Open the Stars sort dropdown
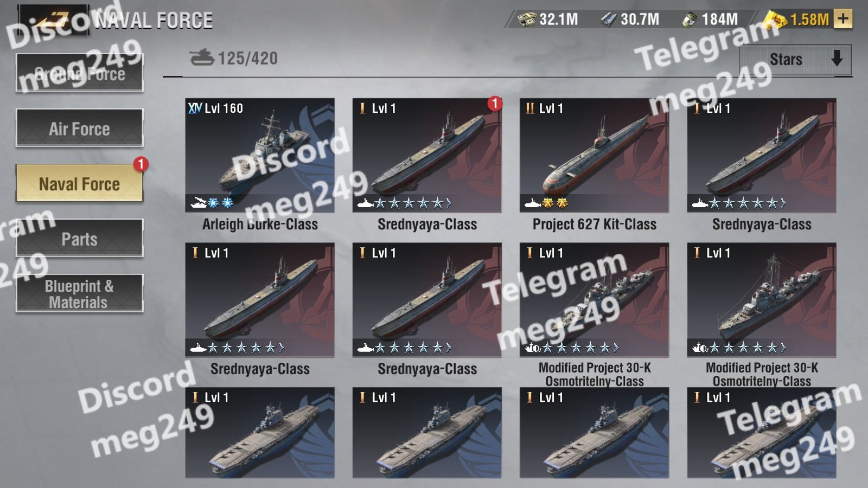868x488 pixels. tap(795, 59)
